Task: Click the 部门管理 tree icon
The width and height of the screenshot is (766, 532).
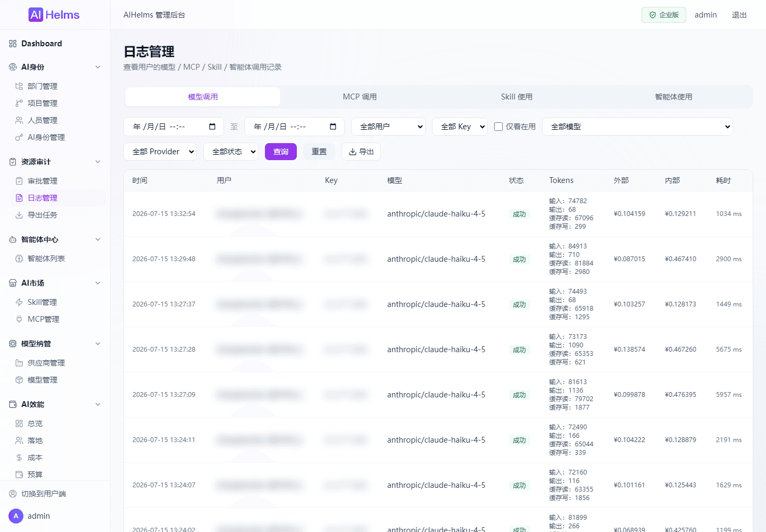Action: pyautogui.click(x=19, y=86)
